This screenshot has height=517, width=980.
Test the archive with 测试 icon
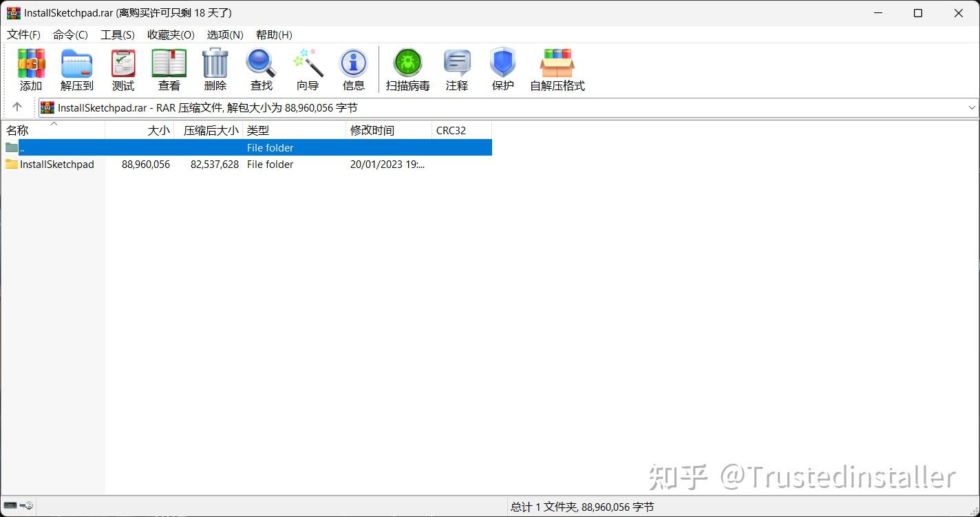[122, 69]
